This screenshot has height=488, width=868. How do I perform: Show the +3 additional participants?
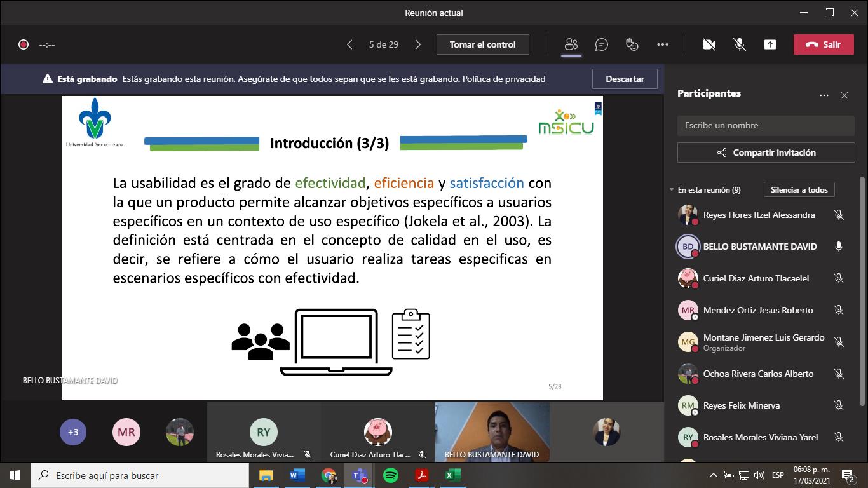click(73, 432)
